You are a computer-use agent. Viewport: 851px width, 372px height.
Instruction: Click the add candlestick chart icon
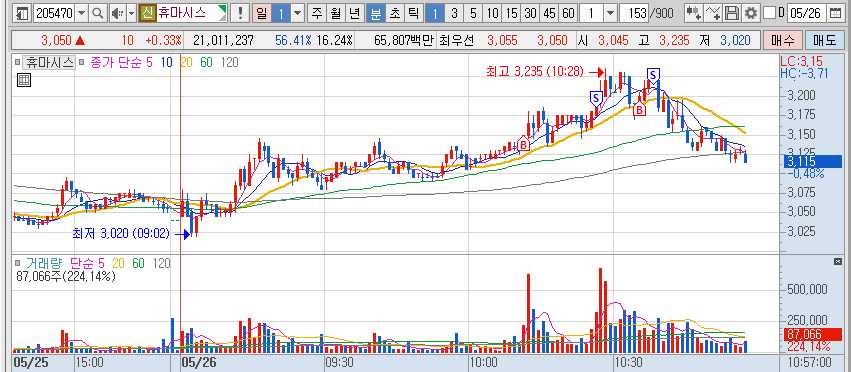(693, 13)
